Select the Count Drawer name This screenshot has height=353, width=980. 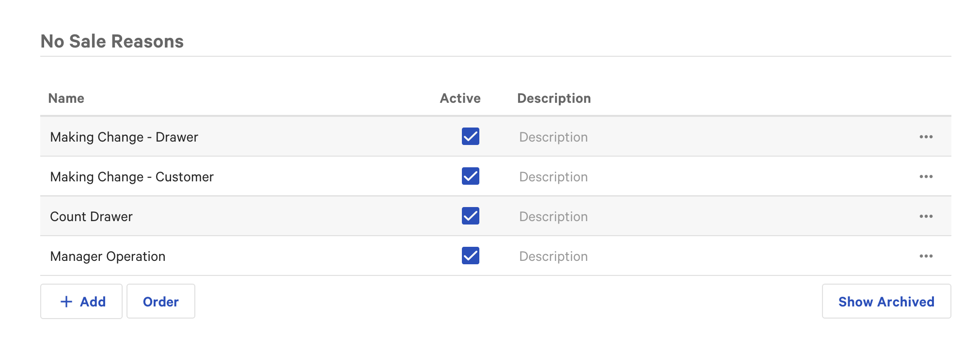point(91,217)
